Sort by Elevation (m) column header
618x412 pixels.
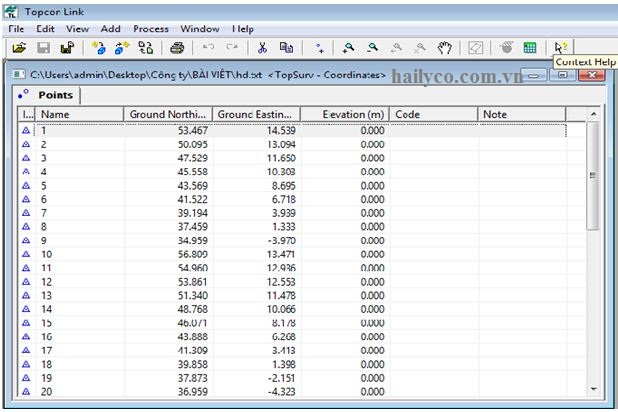pos(345,114)
